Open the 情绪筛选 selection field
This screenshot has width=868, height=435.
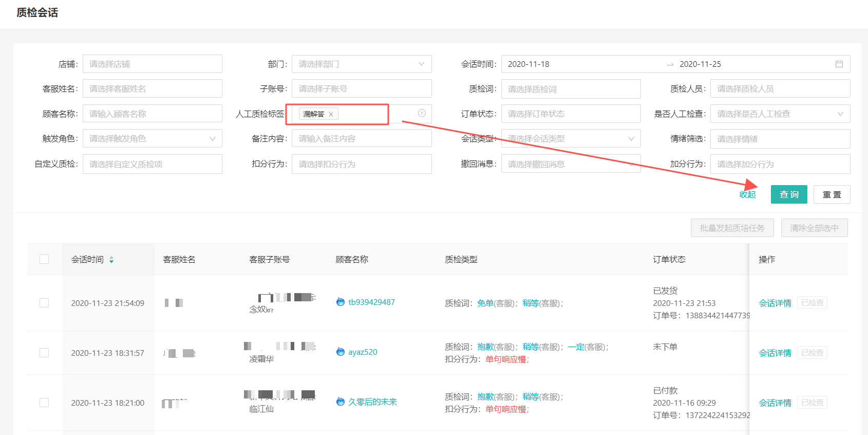coord(780,139)
